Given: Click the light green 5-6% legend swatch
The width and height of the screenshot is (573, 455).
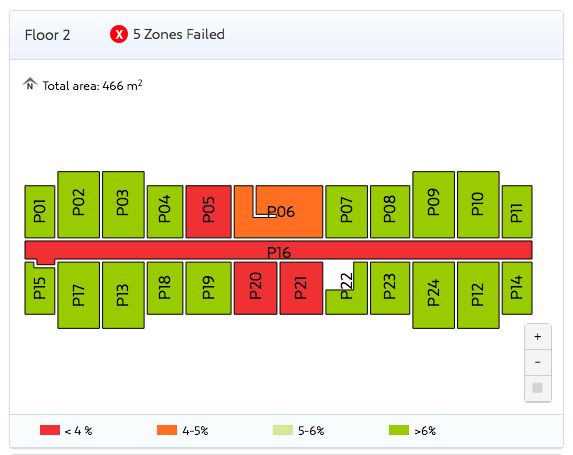Looking at the screenshot, I should (283, 430).
